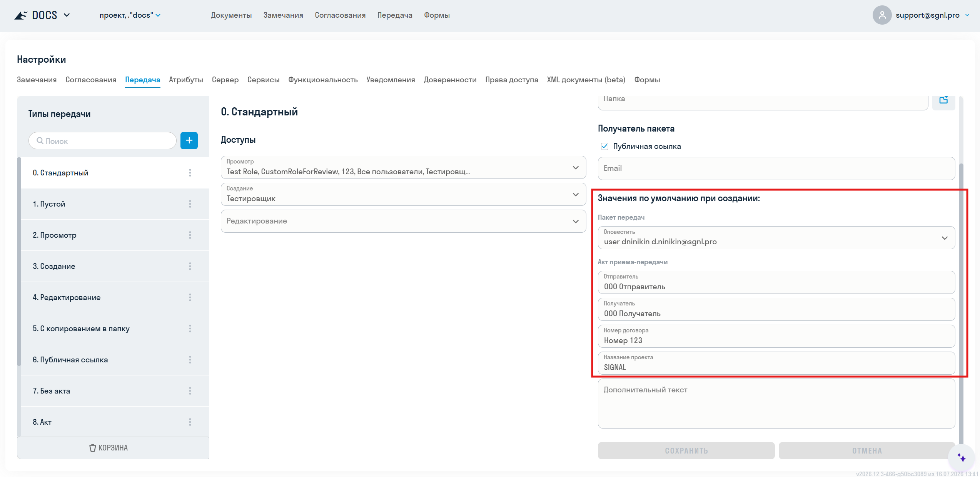Image resolution: width=980 pixels, height=477 pixels.
Task: Click the folder browse icon next to Папка
Action: coord(943,100)
